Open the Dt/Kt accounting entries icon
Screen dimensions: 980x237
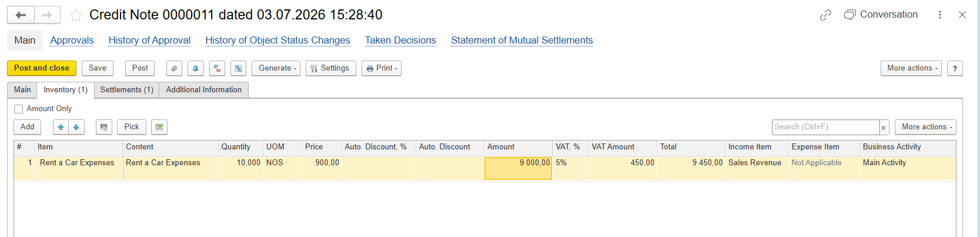[218, 68]
